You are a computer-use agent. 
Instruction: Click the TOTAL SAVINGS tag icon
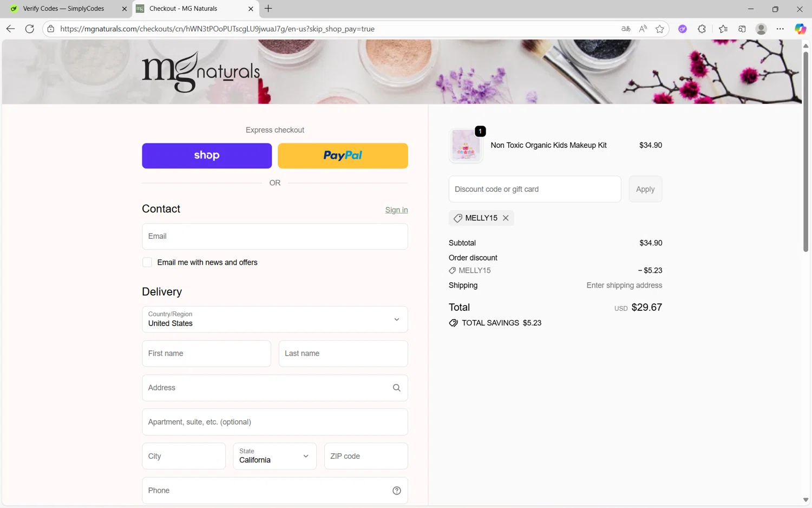click(454, 323)
